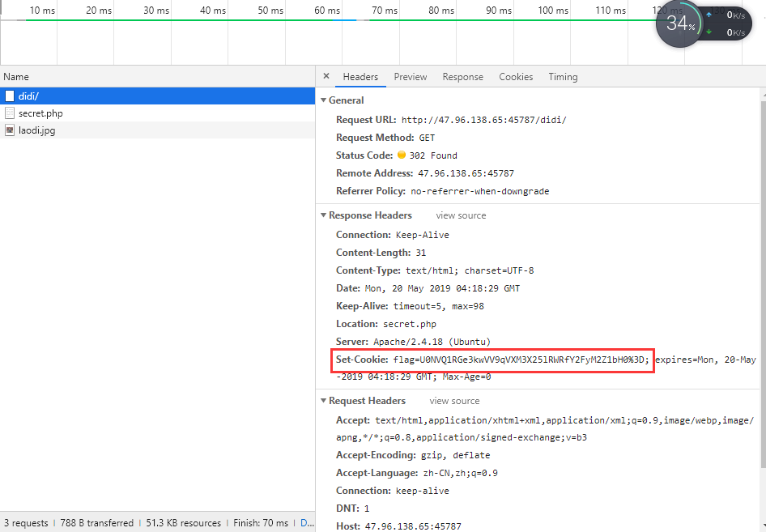Click the Name column header
The width and height of the screenshot is (766, 532).
tap(16, 77)
